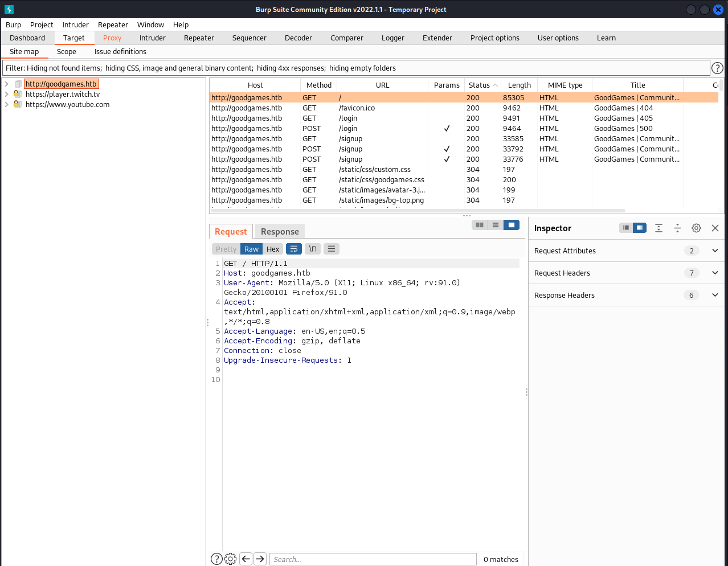Switch message view to Raw

click(x=251, y=249)
